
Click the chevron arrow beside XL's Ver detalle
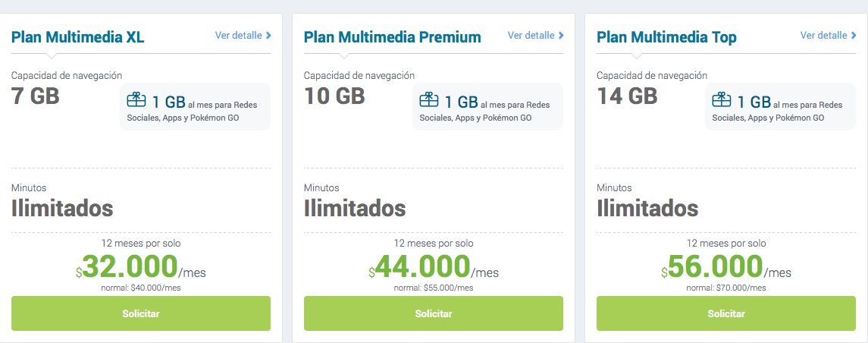point(268,36)
